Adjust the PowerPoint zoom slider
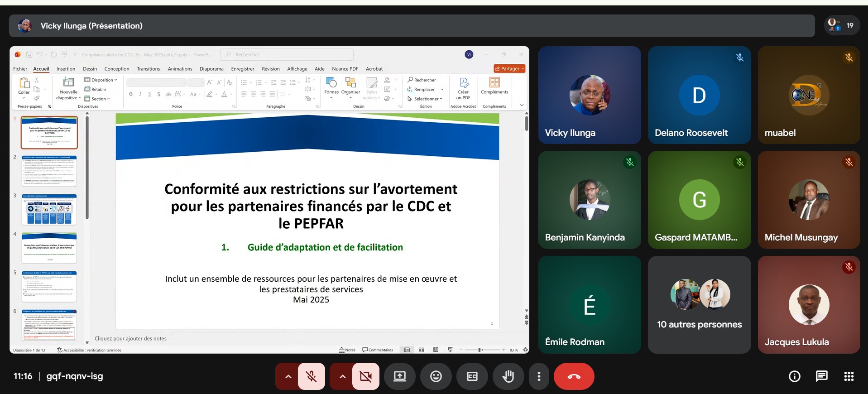 click(480, 350)
